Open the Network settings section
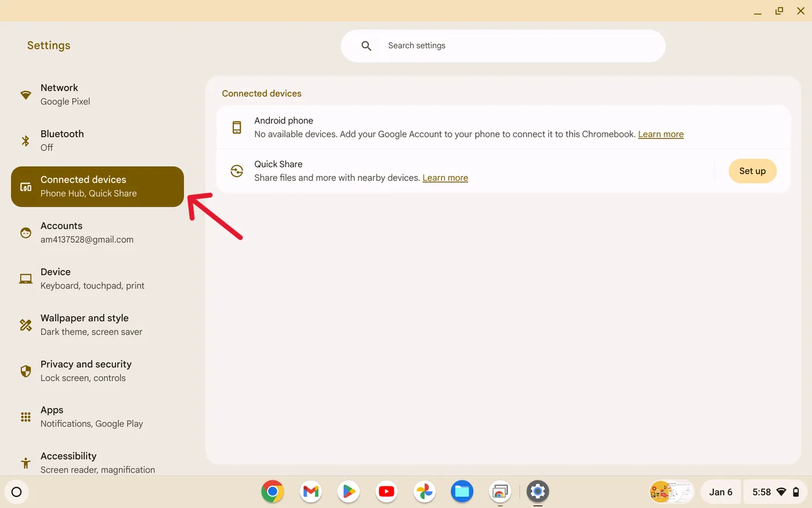Viewport: 812px width, 508px height. [97, 95]
